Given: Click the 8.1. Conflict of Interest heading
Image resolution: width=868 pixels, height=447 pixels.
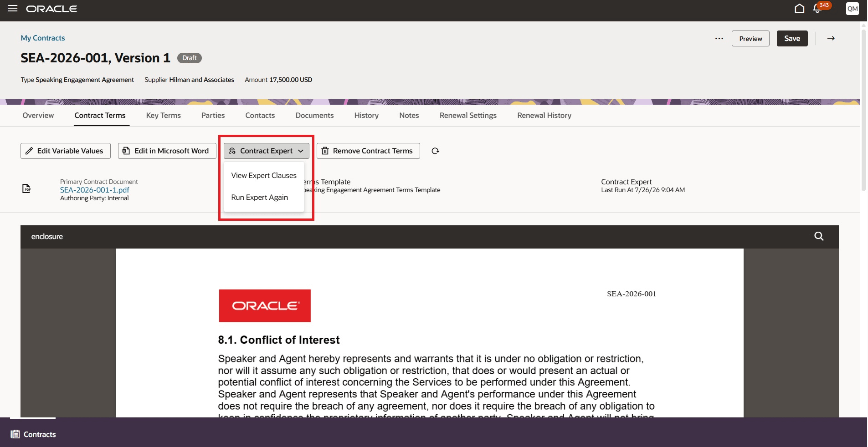Looking at the screenshot, I should pos(279,340).
